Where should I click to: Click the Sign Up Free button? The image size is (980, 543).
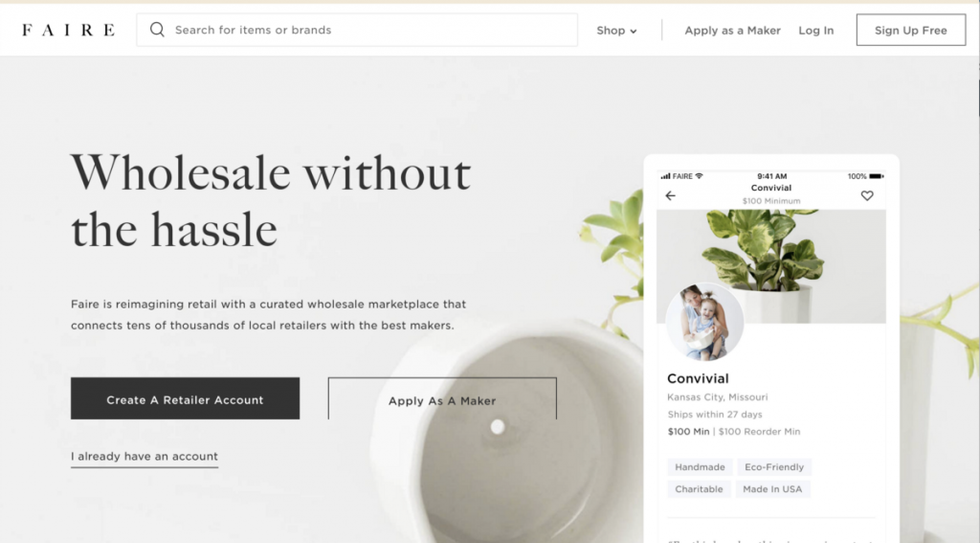tap(911, 30)
